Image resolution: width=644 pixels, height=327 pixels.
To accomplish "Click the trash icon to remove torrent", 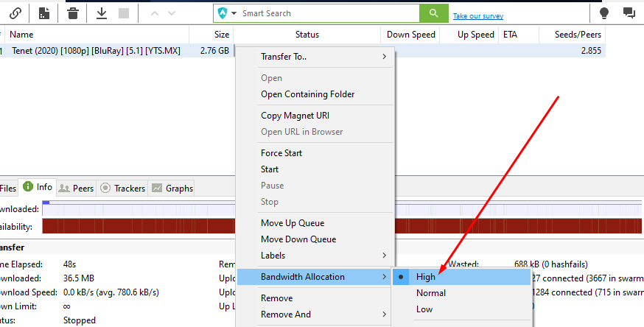I will 73,13.
